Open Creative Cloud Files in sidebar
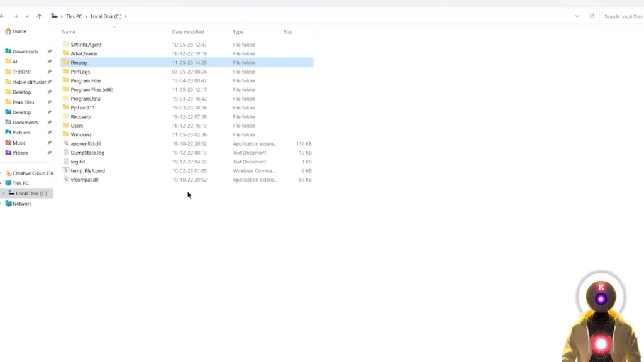 pos(33,173)
